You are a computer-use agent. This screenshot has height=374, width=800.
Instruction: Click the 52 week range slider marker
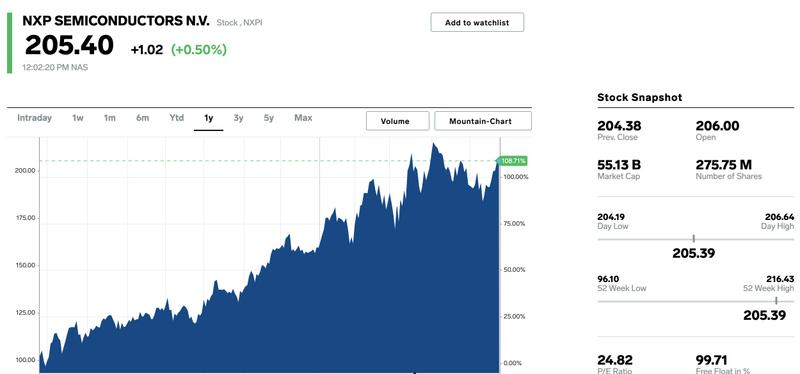click(x=776, y=301)
